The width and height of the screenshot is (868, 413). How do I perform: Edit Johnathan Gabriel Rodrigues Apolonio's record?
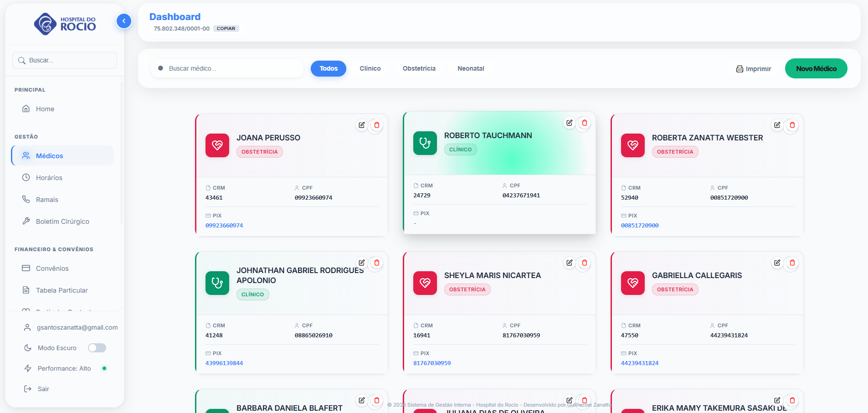[361, 263]
